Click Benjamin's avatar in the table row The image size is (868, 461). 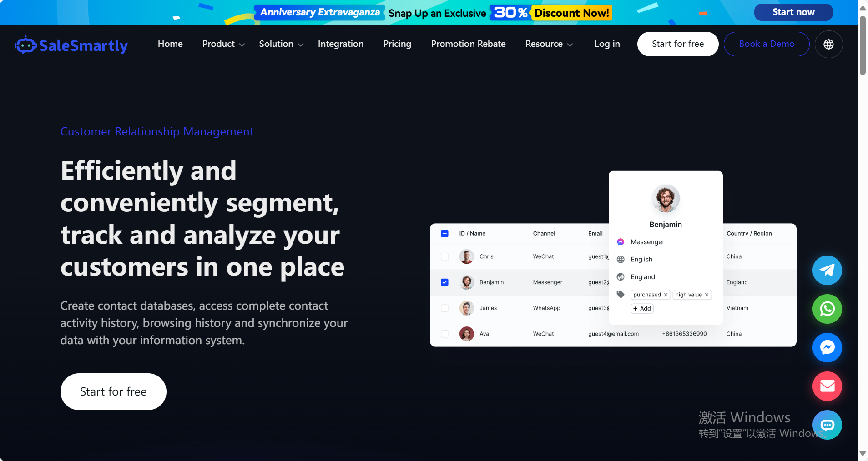[x=467, y=282]
